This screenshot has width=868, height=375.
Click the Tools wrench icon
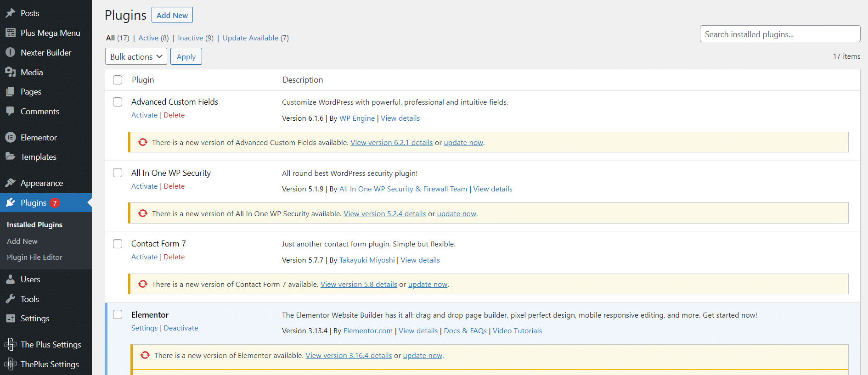click(10, 299)
